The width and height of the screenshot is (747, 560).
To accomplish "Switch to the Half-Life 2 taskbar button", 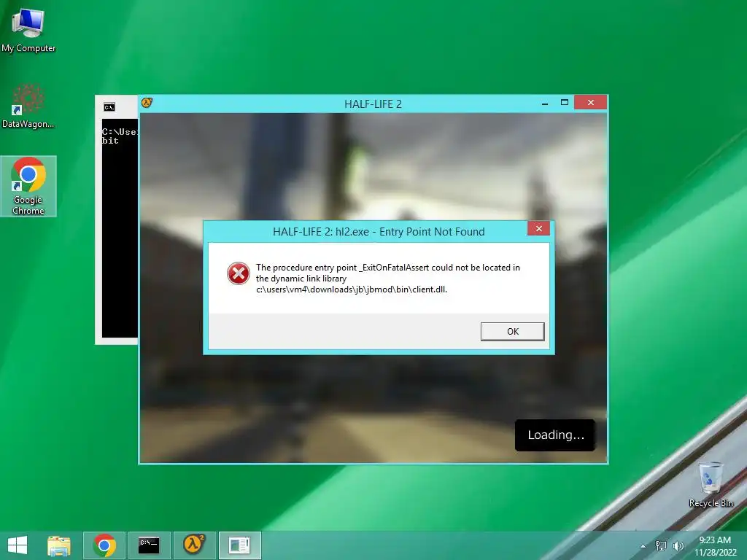I will pyautogui.click(x=194, y=545).
